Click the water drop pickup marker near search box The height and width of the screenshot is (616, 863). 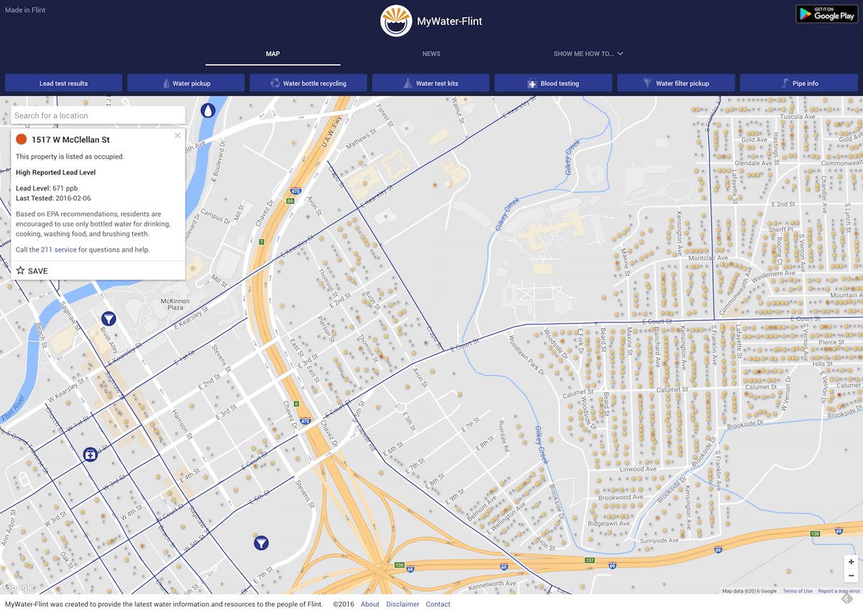(x=208, y=110)
